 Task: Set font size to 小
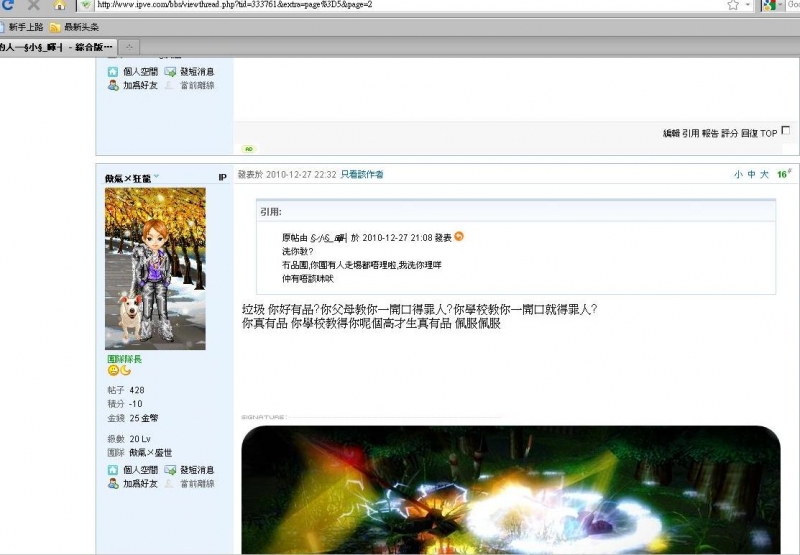point(738,174)
